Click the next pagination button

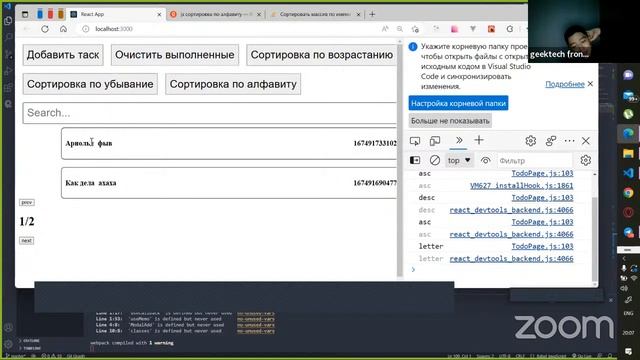coord(27,240)
